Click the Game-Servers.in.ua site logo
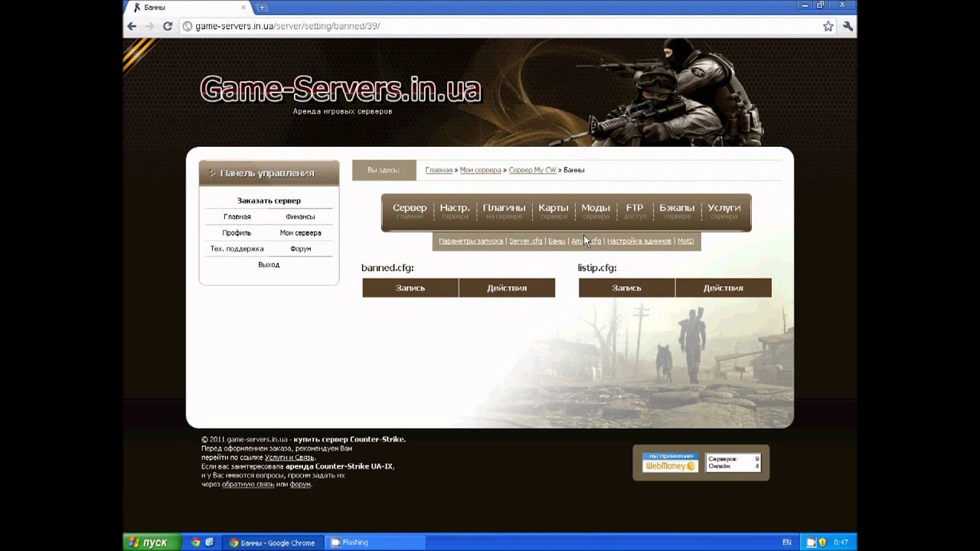Image resolution: width=980 pixels, height=551 pixels. [341, 90]
